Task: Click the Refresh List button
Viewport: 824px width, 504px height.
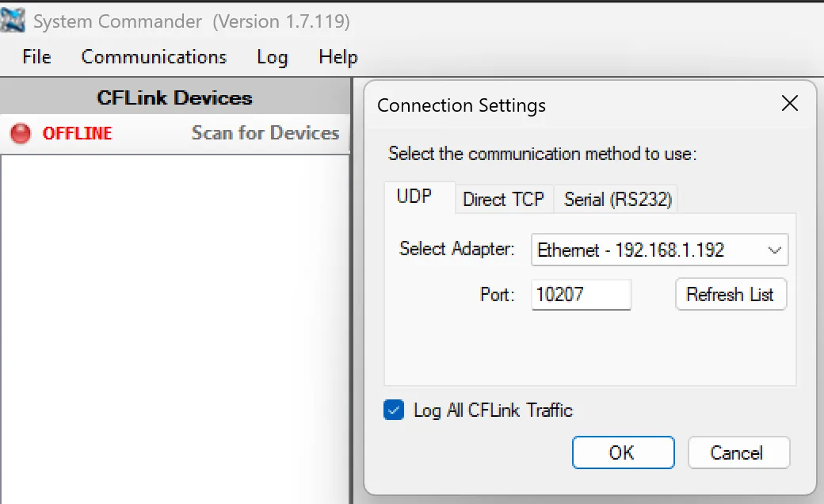Action: [731, 294]
